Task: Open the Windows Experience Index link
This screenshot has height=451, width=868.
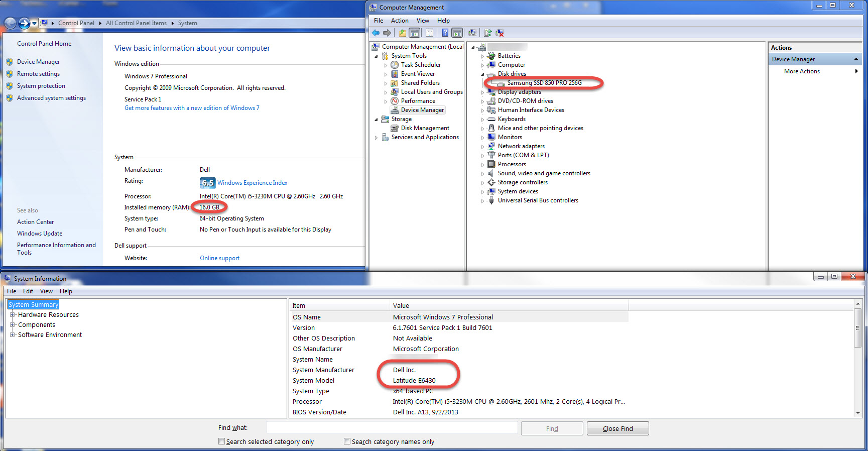Action: pyautogui.click(x=253, y=183)
